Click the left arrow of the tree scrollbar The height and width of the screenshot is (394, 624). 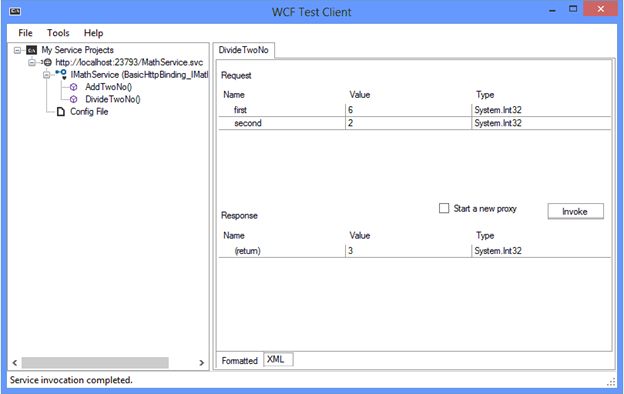(x=15, y=363)
